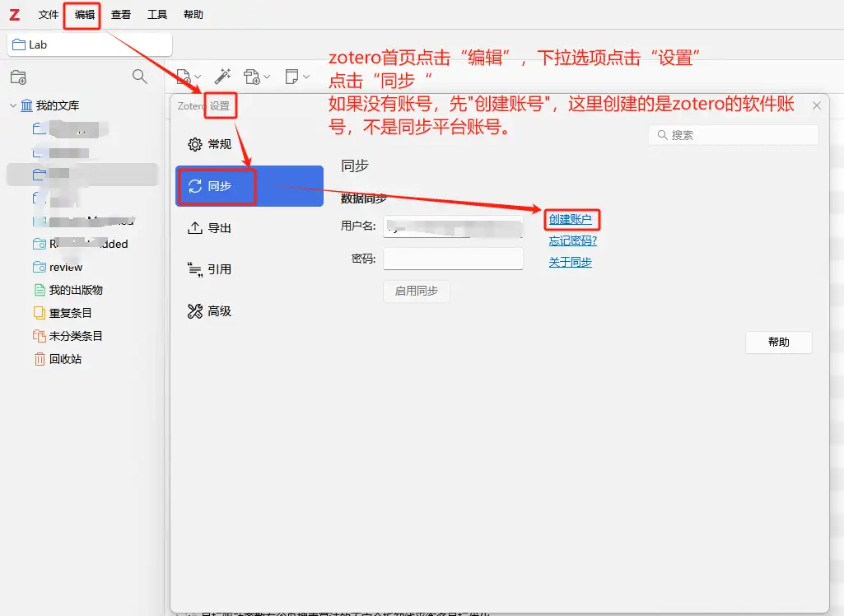The width and height of the screenshot is (844, 616).
Task: Open the 帮助 menu
Action: pos(194,15)
